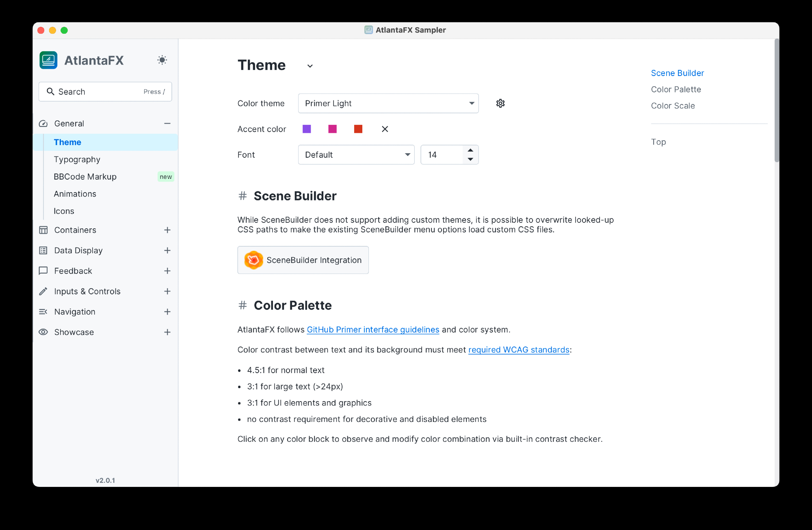Image resolution: width=812 pixels, height=530 pixels.
Task: Open Typography page in sidebar
Action: pos(77,159)
